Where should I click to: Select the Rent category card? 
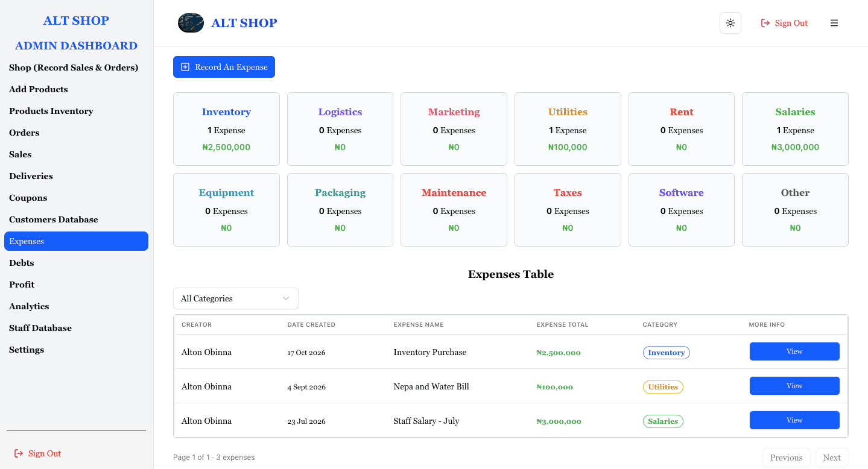click(x=682, y=129)
